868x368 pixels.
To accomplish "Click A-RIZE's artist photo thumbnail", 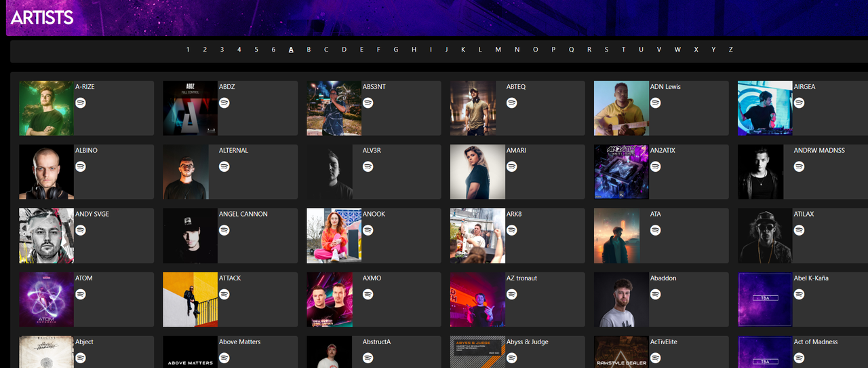I will [x=46, y=109].
